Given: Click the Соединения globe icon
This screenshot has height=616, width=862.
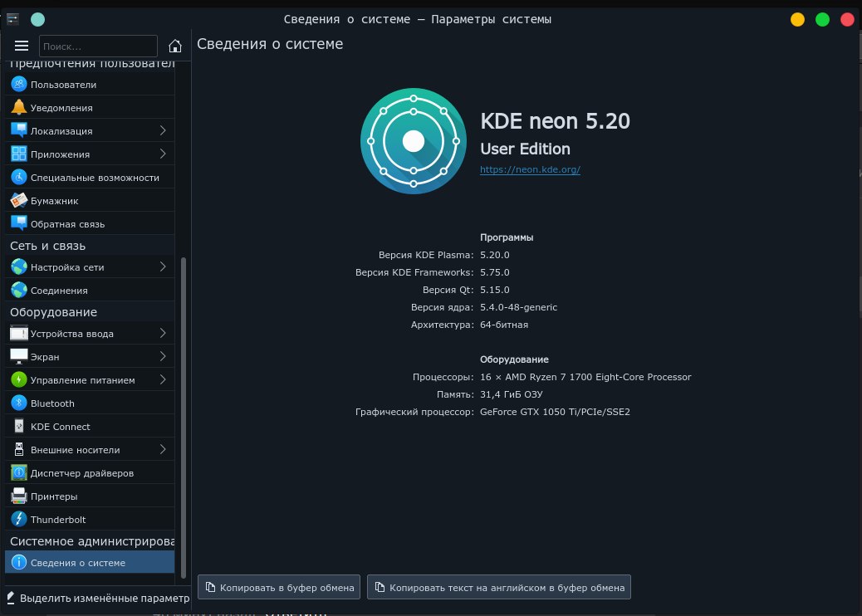Looking at the screenshot, I should [19, 290].
